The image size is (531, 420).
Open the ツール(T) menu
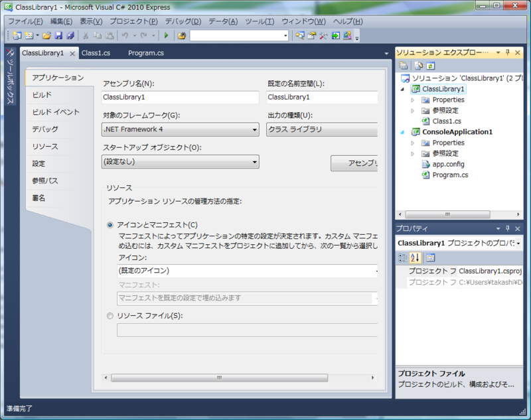pos(260,22)
